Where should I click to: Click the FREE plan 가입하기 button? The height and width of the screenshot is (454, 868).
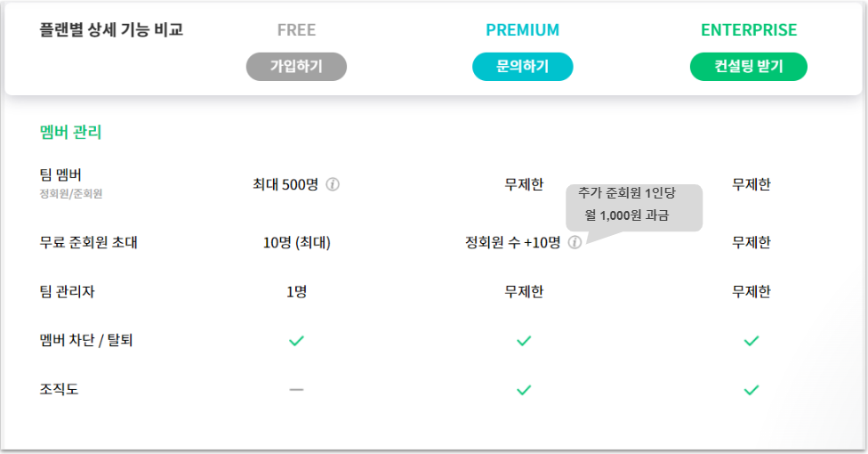[x=296, y=67]
